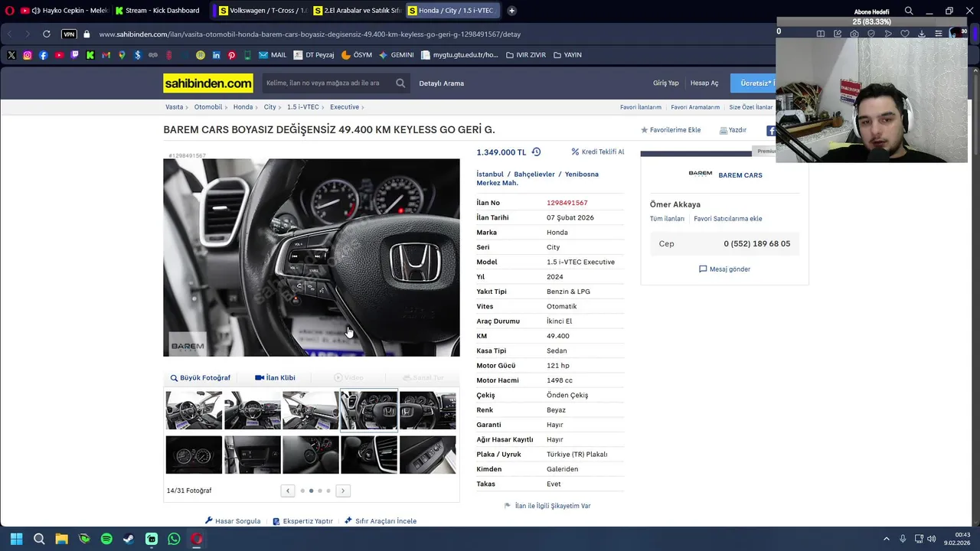Expand the City breadcrumb dropdown

tap(281, 107)
